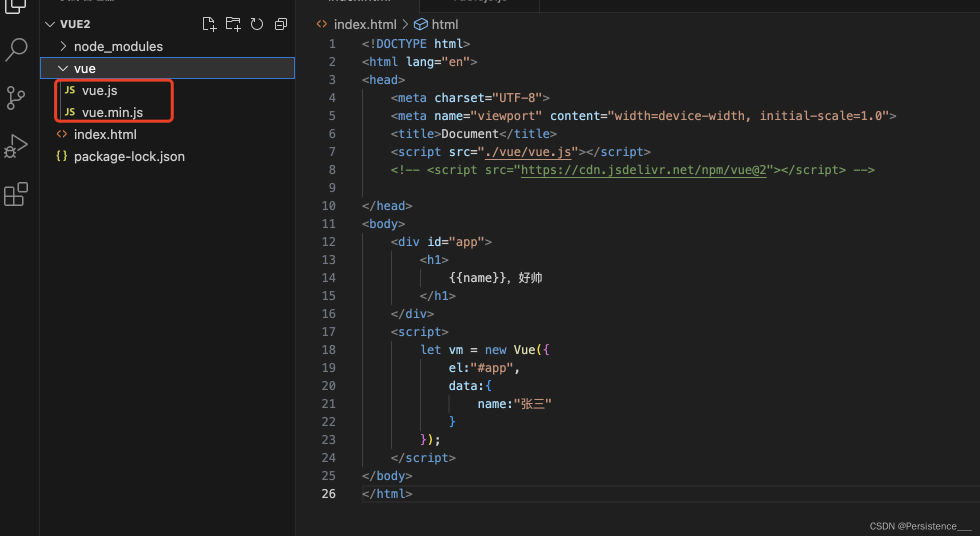Click the new Vue( constructor call

click(x=517, y=350)
